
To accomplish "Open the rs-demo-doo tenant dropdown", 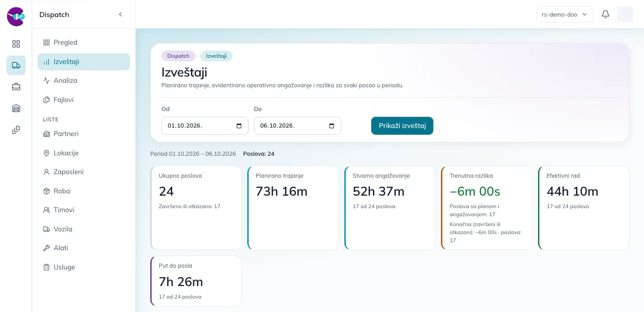I will click(565, 14).
